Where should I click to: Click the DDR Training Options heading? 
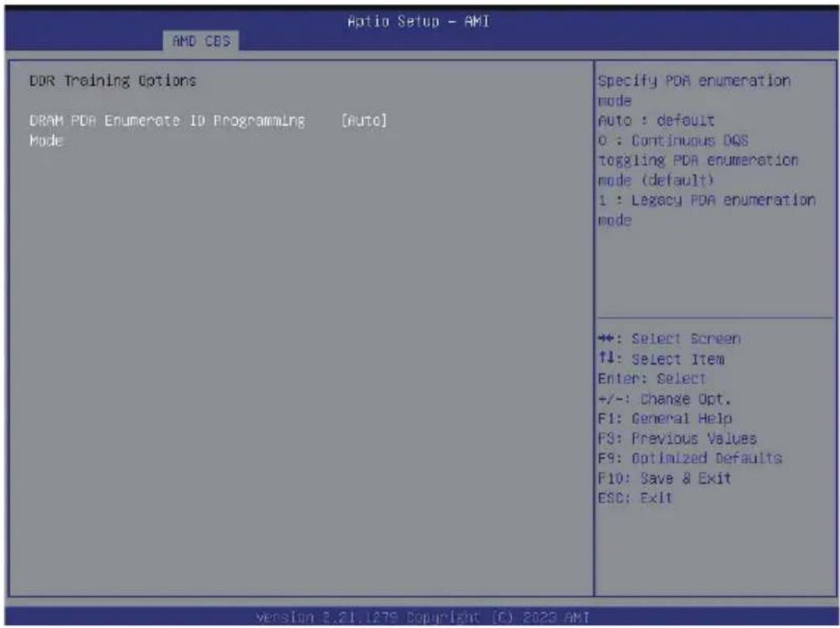coord(113,81)
